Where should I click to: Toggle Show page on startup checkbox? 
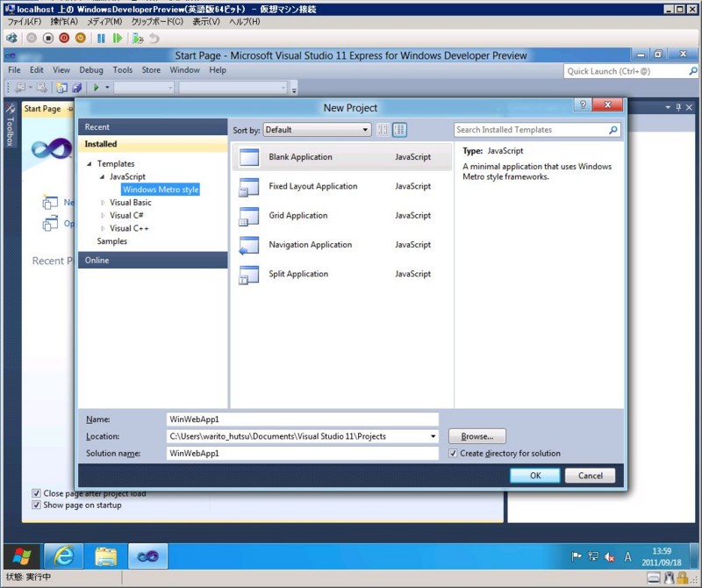tap(36, 506)
